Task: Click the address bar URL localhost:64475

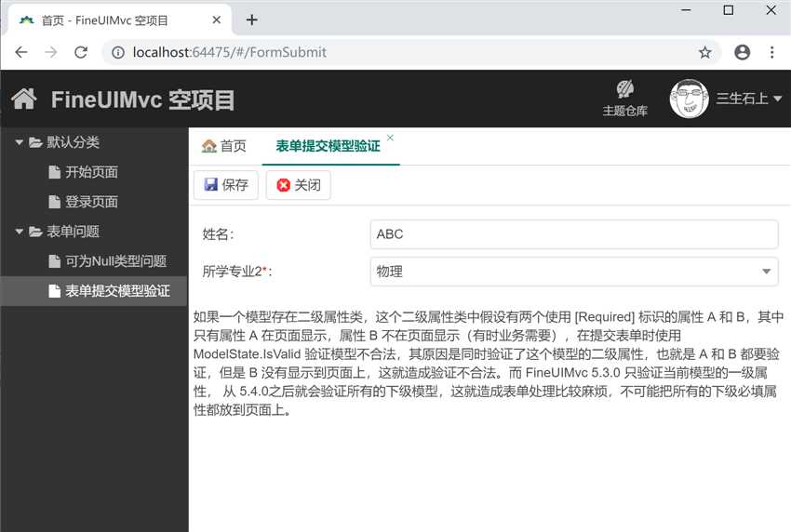Action: pos(230,52)
